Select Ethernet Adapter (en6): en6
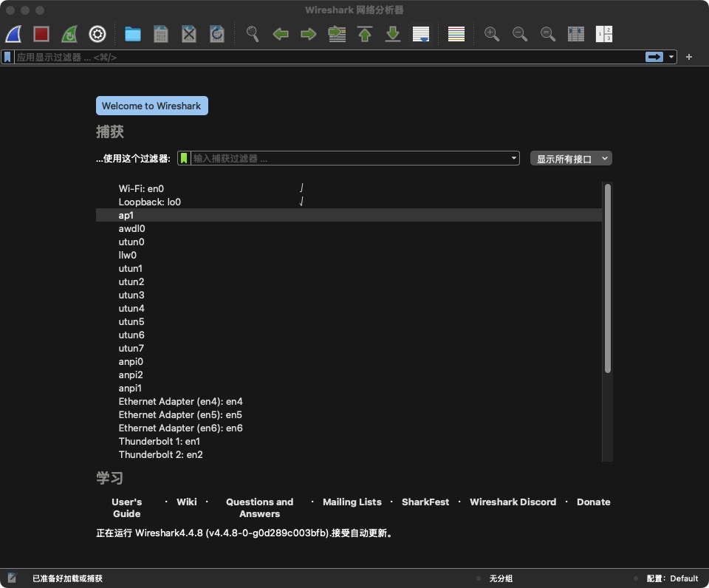Screen dimensions: 709x588 pyautogui.click(x=349, y=428)
